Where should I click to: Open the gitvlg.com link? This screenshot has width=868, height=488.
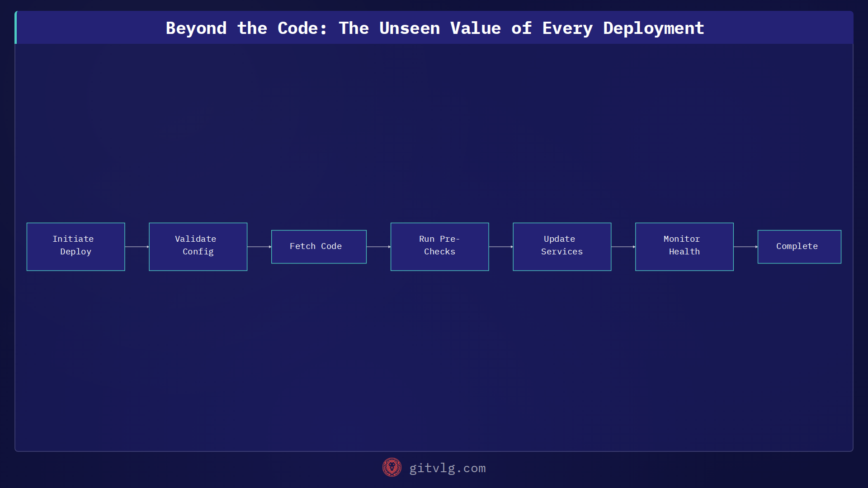(447, 468)
